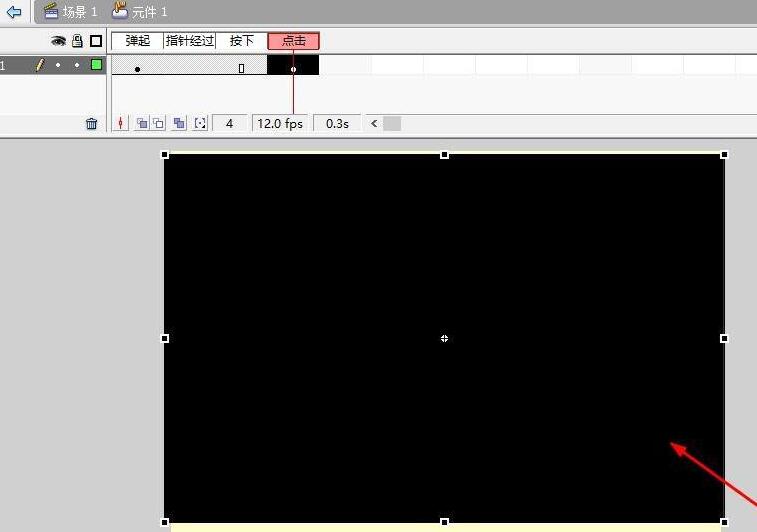Click layer 1 green outline color swatch
The width and height of the screenshot is (757, 532).
(x=97, y=65)
